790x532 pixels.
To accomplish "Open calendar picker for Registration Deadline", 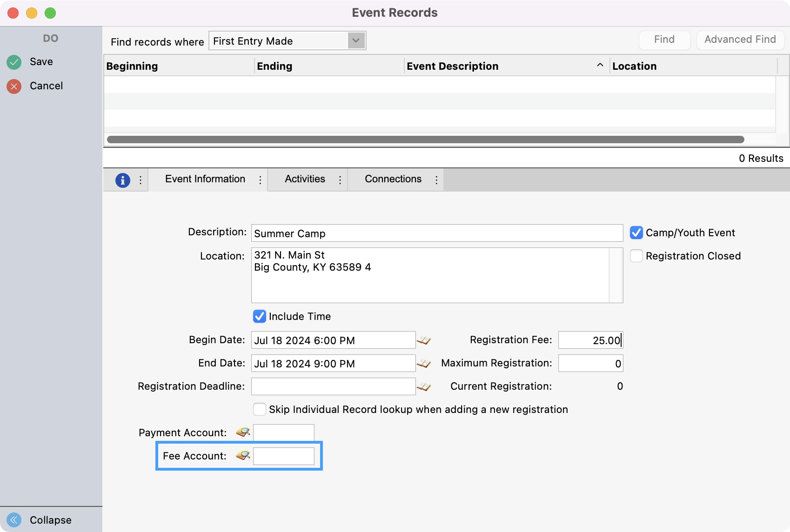I will [423, 387].
